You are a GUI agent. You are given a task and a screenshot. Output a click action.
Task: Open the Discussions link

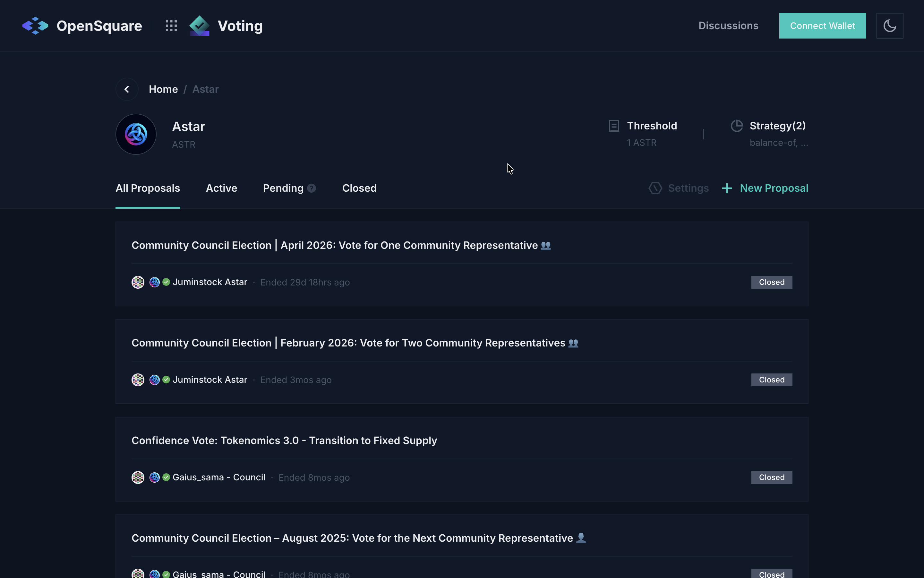tap(728, 26)
